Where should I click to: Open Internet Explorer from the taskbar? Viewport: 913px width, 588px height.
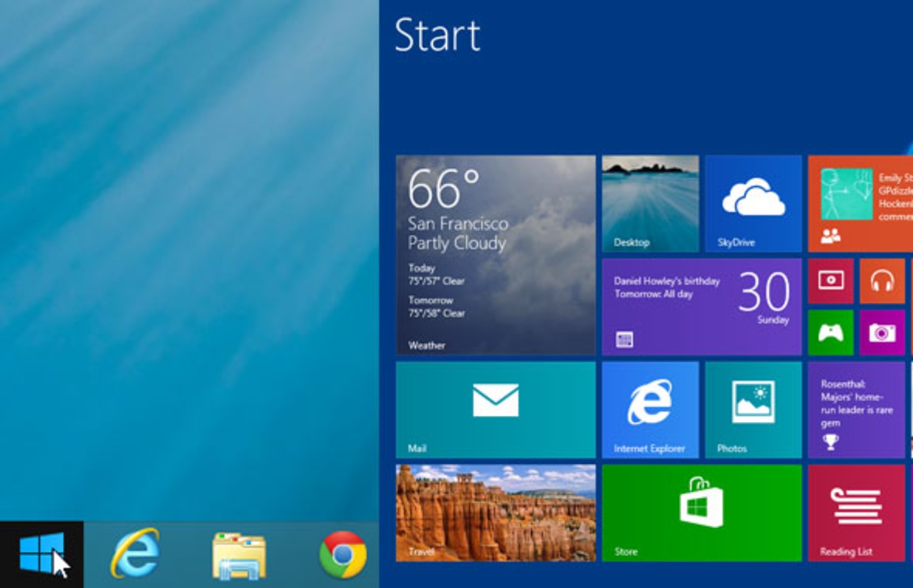click(x=135, y=553)
